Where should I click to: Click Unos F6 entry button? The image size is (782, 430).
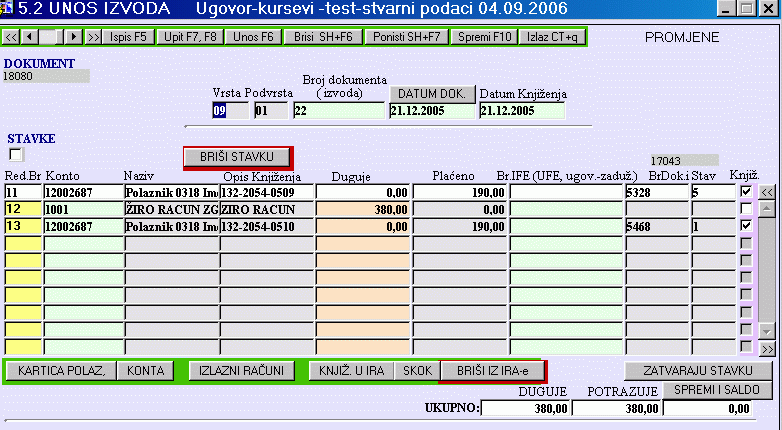[253, 37]
